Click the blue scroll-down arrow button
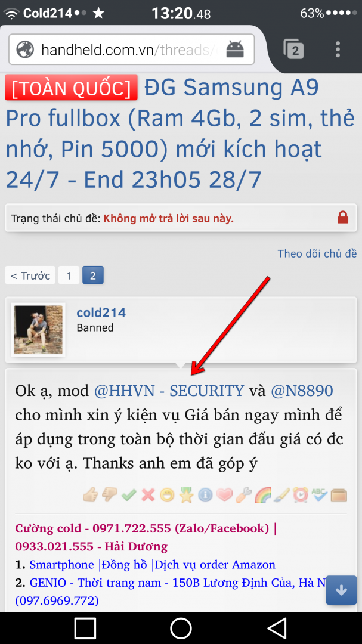The width and height of the screenshot is (362, 644). click(x=341, y=590)
